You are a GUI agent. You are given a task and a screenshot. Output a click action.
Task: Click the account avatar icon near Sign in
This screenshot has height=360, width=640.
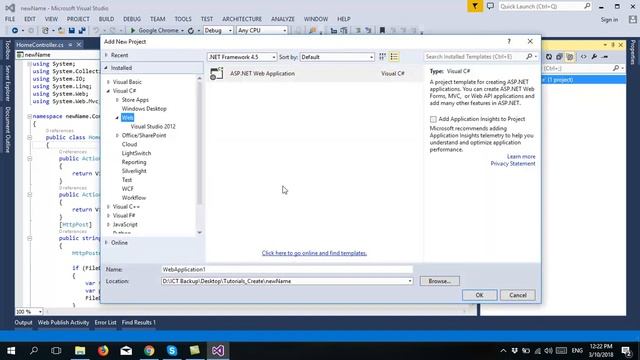click(x=633, y=19)
